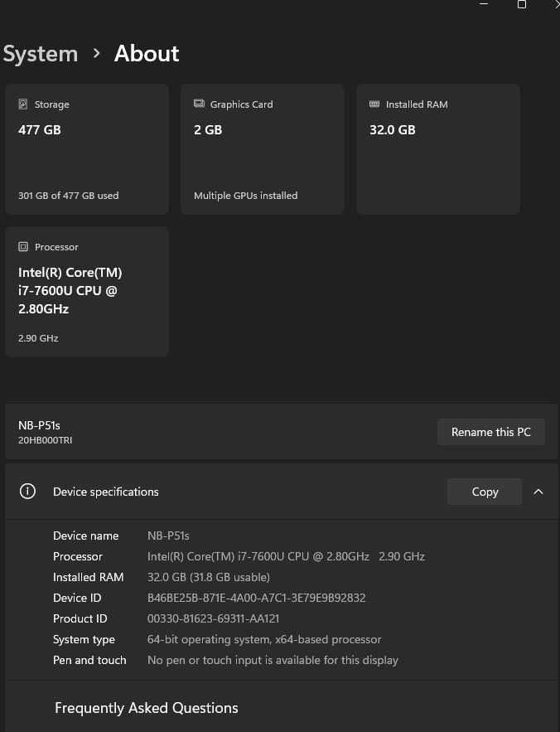Maximize the Settings window

[x=522, y=5]
